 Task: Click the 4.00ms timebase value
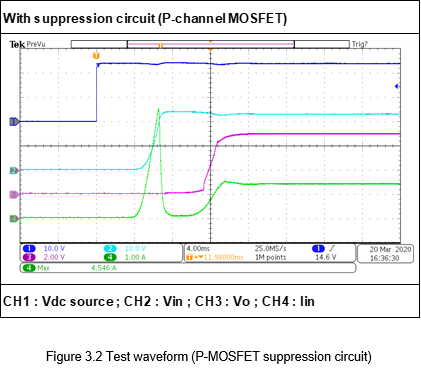198,249
